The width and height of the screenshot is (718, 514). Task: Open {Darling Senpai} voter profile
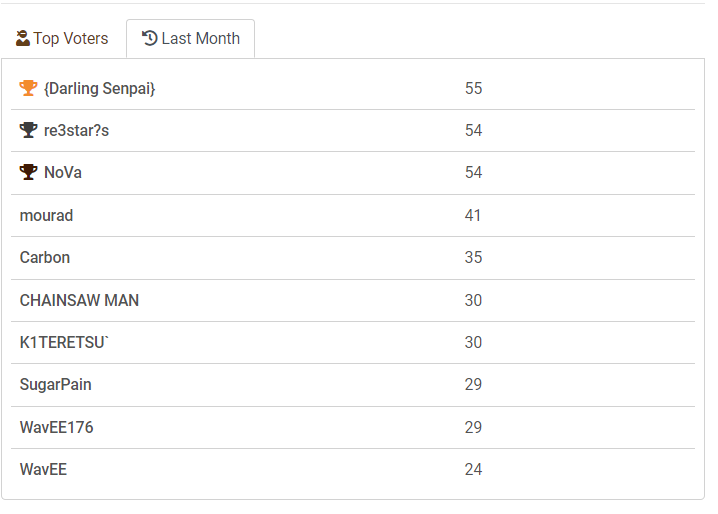coord(100,88)
